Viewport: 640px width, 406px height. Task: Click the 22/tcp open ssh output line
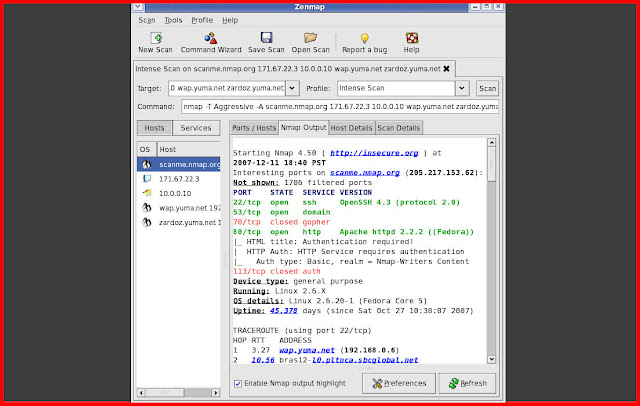pyautogui.click(x=347, y=202)
